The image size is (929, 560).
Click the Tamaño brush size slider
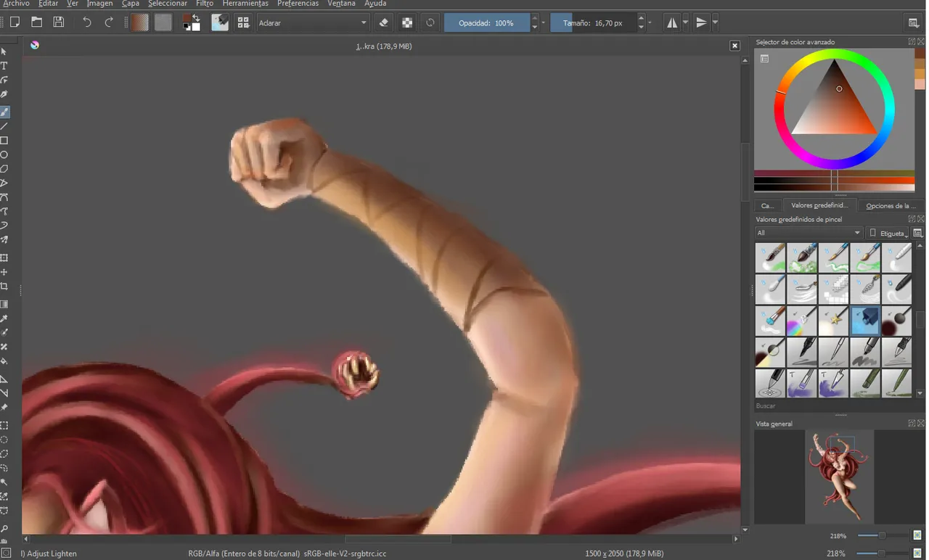click(x=594, y=22)
